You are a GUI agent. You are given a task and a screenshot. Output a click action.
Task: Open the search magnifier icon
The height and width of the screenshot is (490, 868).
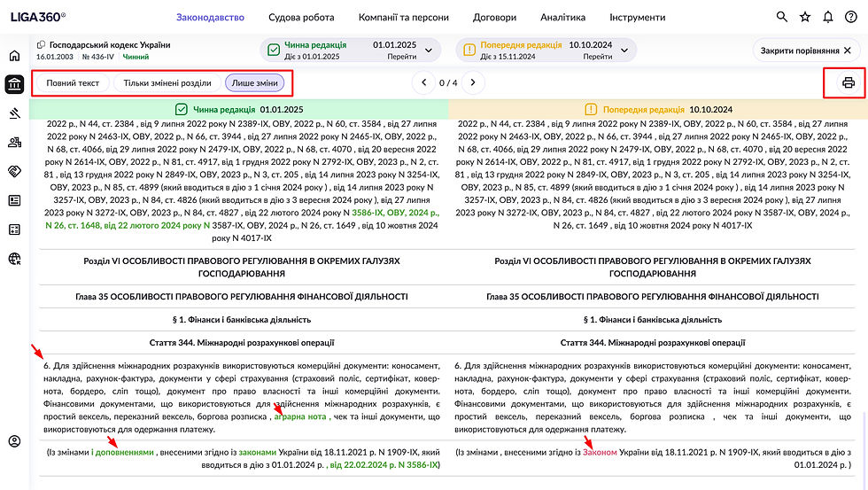point(781,17)
